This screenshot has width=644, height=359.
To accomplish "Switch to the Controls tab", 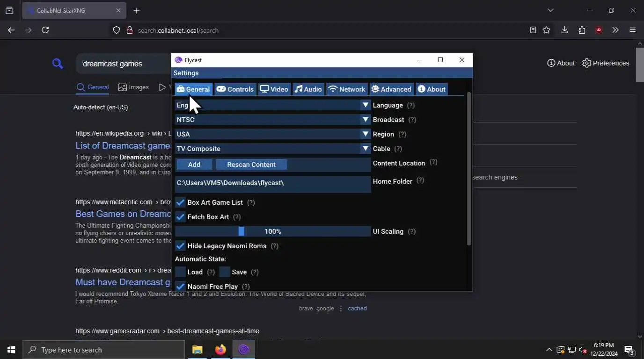I will pyautogui.click(x=235, y=89).
